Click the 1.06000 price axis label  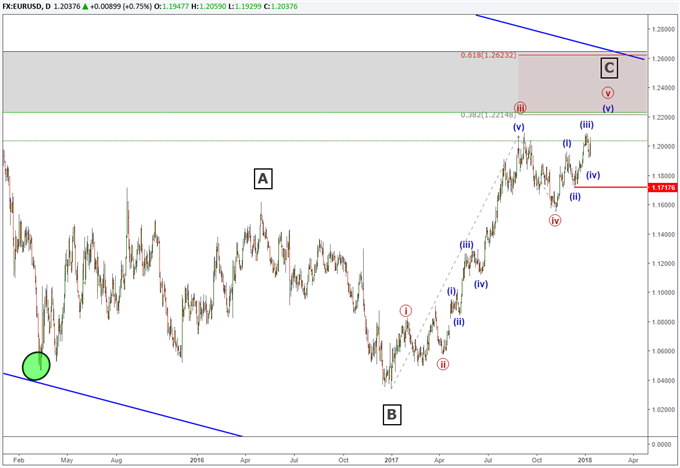click(663, 351)
